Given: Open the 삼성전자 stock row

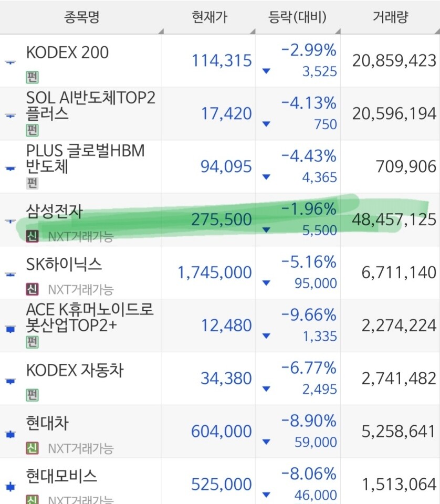Looking at the screenshot, I should (220, 219).
